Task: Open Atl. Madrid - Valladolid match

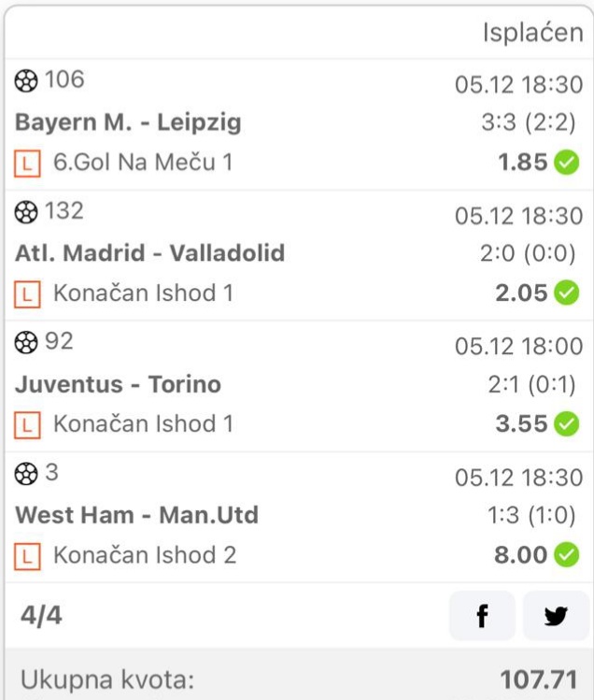Action: 150,253
